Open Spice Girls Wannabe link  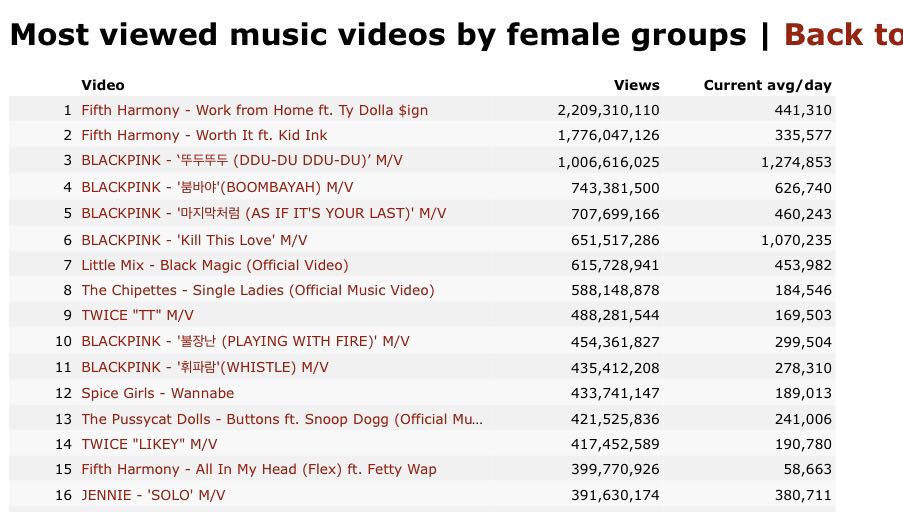coord(158,393)
